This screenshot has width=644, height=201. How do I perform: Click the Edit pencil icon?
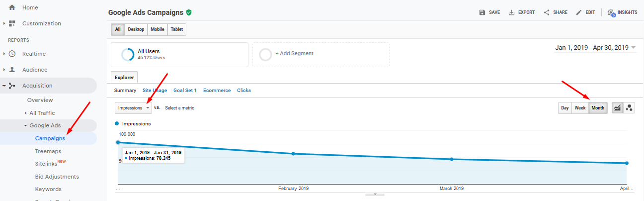pos(579,12)
